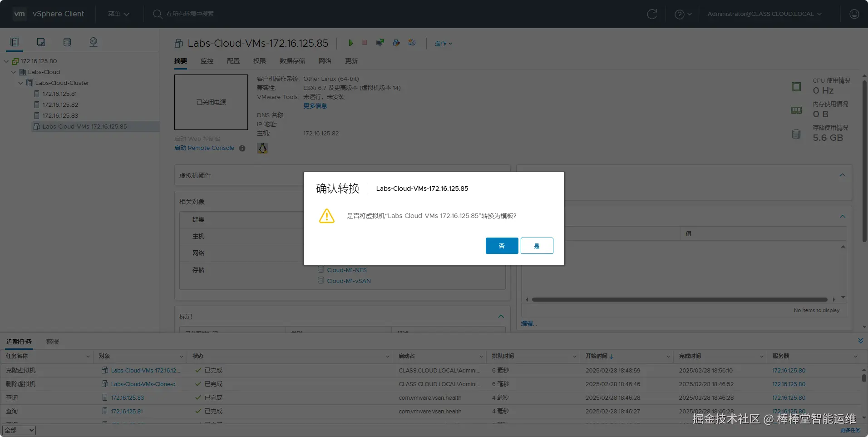The image size is (868, 437).
Task: Open the 更多信息 link
Action: coord(315,106)
